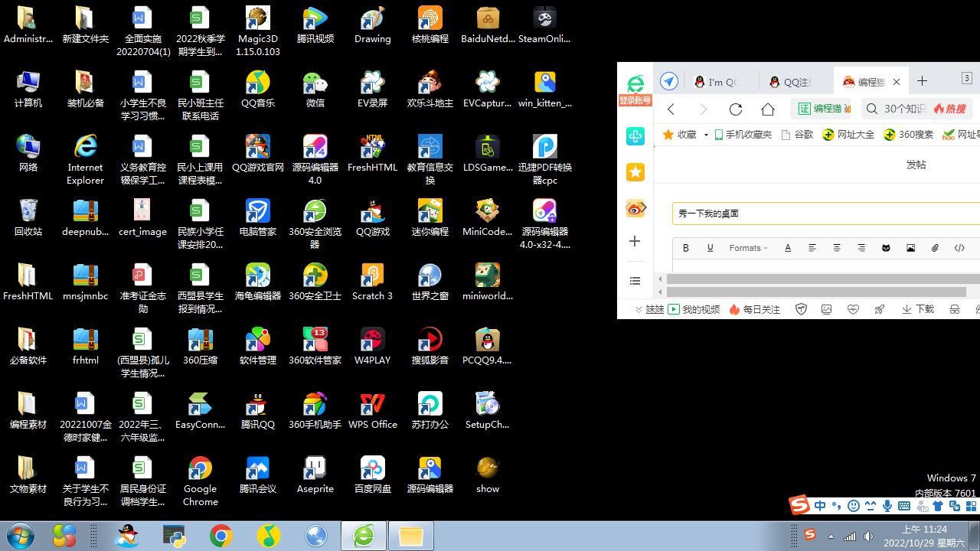Select the 源码编辑器 4.0 desktop icon
The width and height of the screenshot is (980, 551).
(x=315, y=160)
